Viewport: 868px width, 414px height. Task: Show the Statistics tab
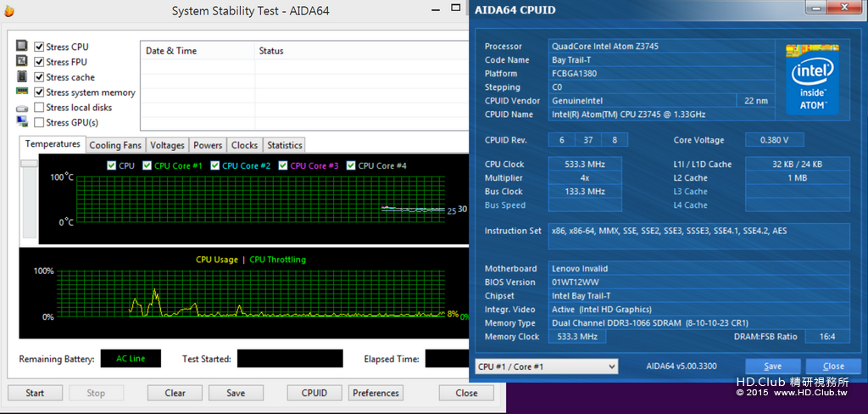[x=285, y=145]
